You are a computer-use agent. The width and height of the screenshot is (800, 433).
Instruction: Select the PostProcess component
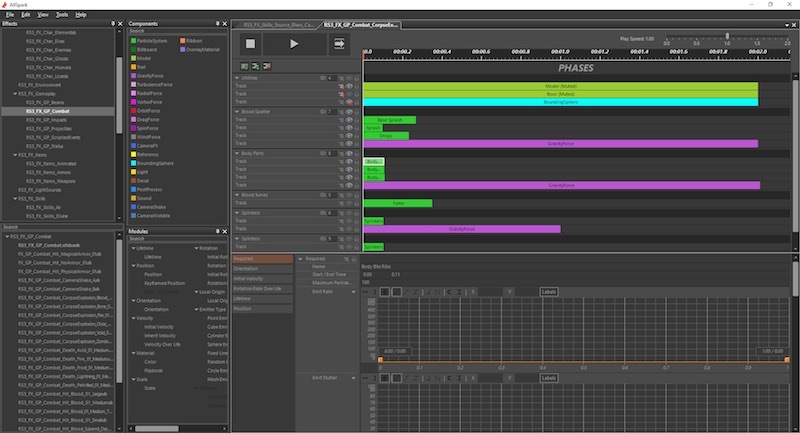click(146, 189)
